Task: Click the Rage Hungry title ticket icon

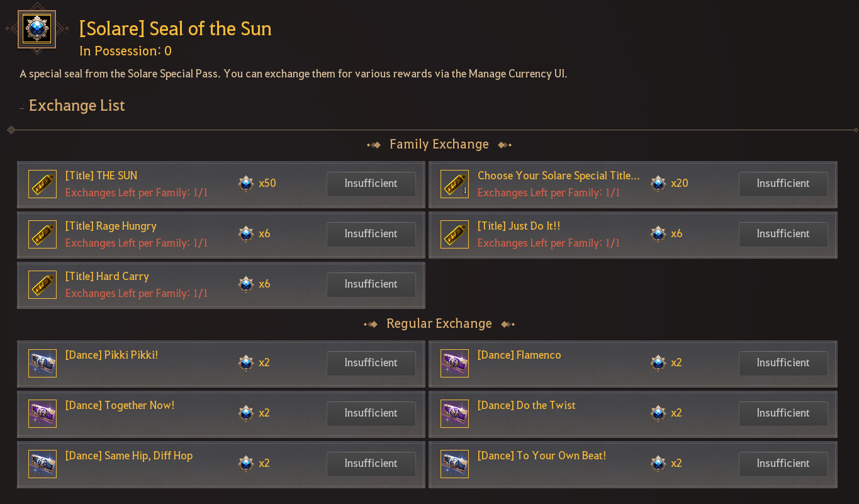Action: click(x=42, y=234)
